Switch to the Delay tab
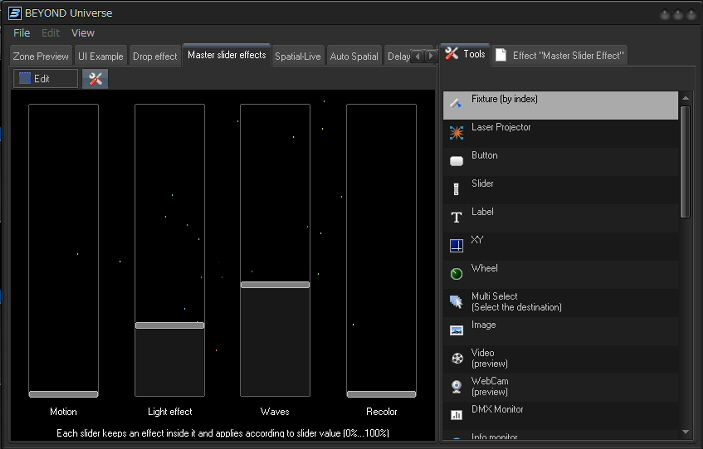The image size is (703, 449). point(398,57)
